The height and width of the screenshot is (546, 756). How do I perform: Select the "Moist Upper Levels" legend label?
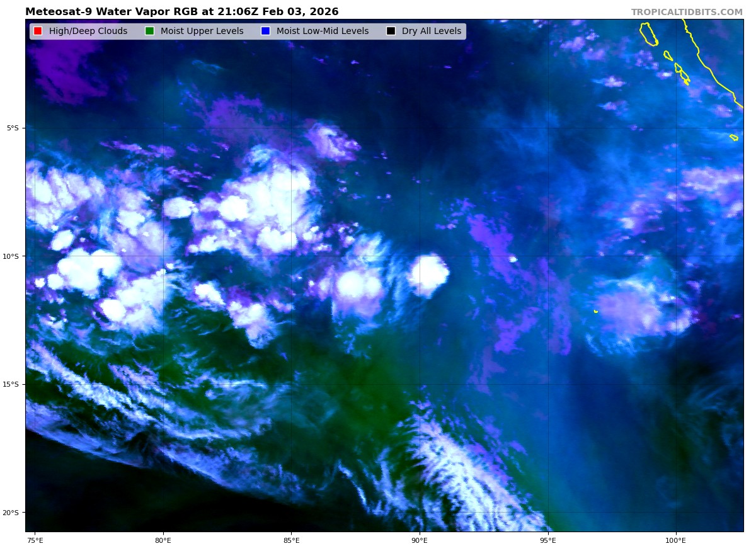[202, 31]
